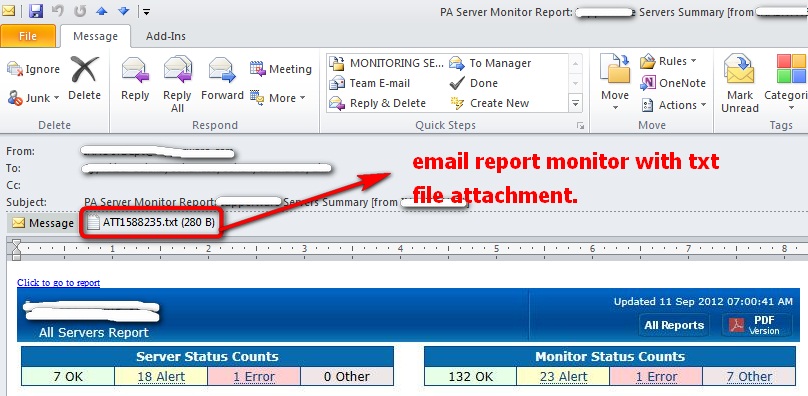Click Ignore conversation button
The width and height of the screenshot is (808, 396).
(33, 69)
